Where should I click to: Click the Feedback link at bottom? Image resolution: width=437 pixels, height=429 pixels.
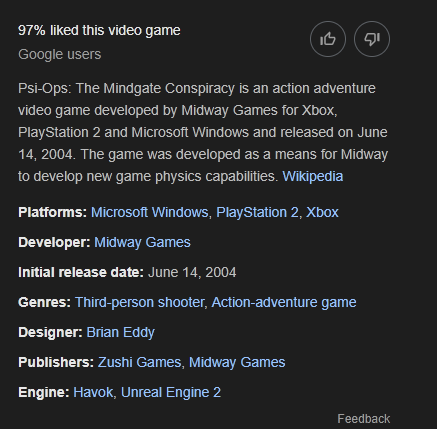[x=364, y=419]
